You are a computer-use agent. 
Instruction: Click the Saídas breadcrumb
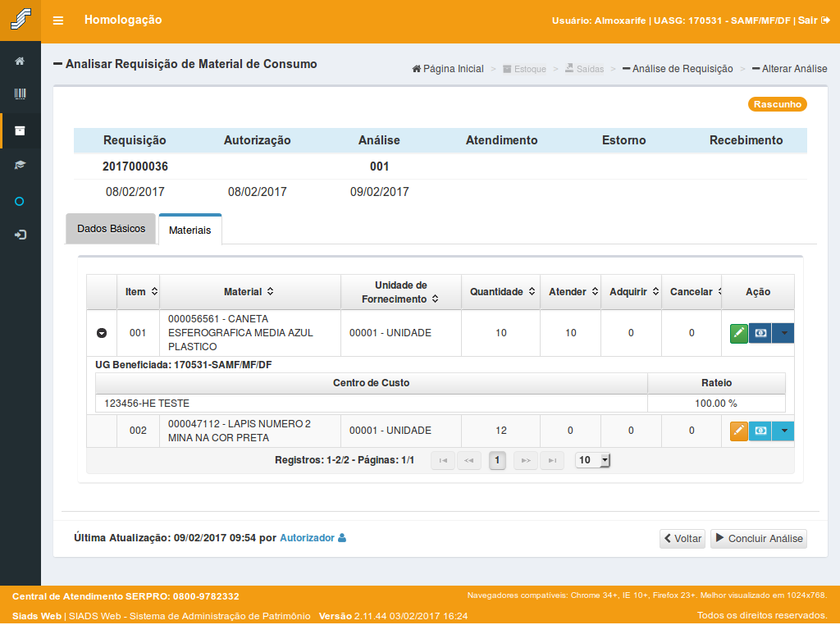pos(584,69)
